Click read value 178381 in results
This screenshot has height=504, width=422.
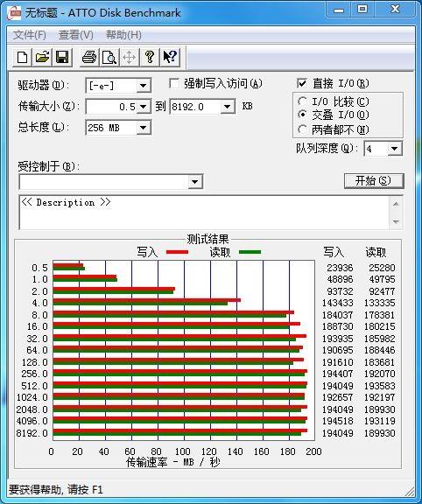[380, 315]
